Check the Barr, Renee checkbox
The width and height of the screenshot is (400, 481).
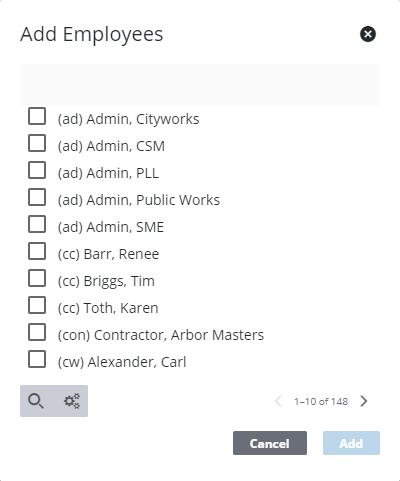[37, 251]
